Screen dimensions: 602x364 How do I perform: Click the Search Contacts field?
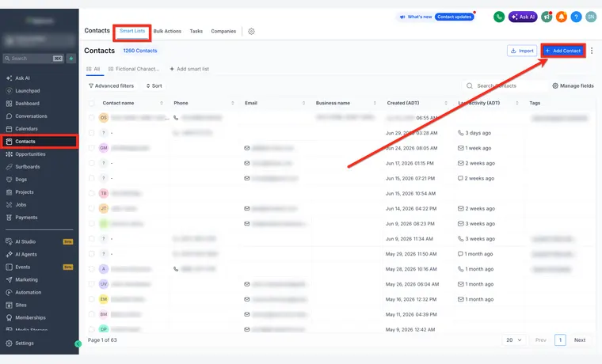point(504,86)
